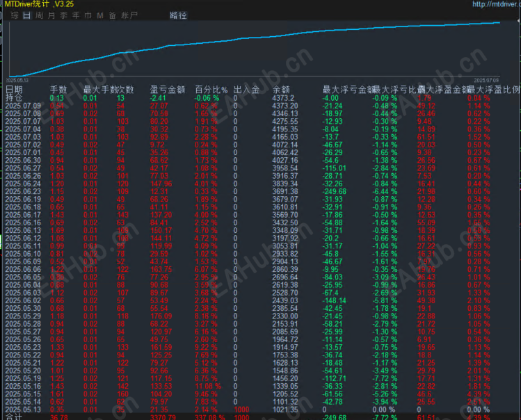Click total profit 3370.79

coord(163,417)
